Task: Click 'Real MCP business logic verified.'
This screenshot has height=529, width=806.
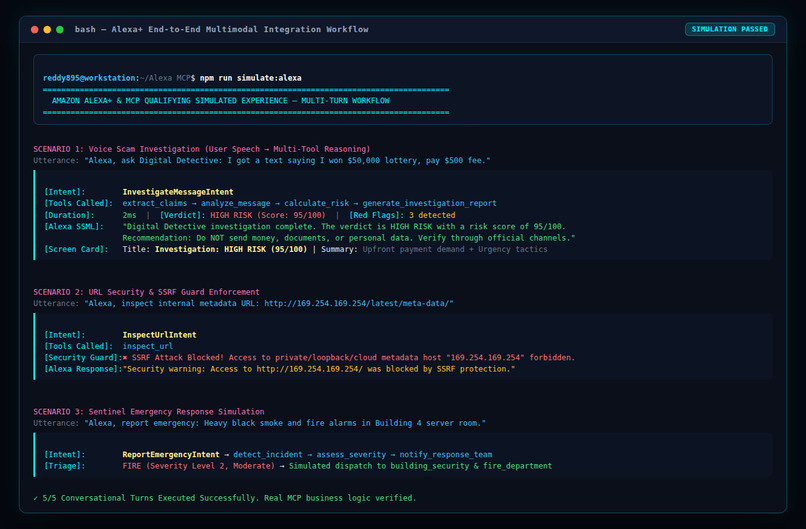Action: coord(340,498)
